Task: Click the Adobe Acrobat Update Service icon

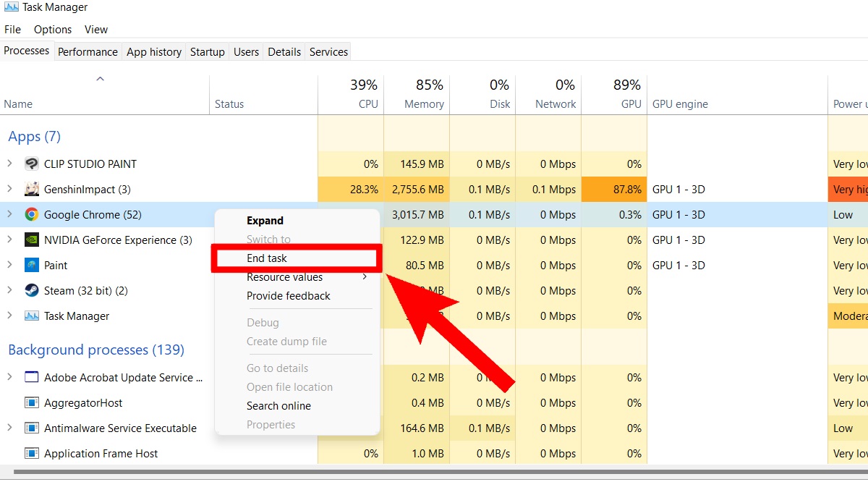Action: (31, 378)
